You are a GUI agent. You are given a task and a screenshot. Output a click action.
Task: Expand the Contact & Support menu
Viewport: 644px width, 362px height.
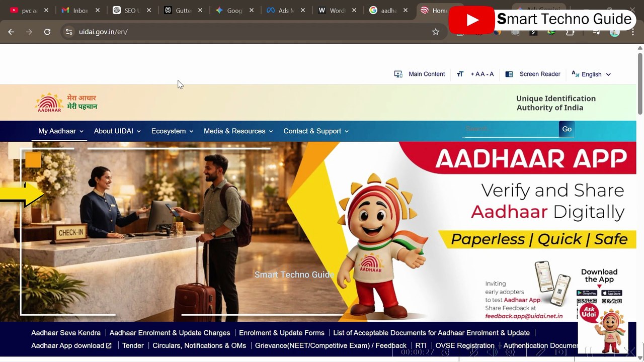pos(316,131)
